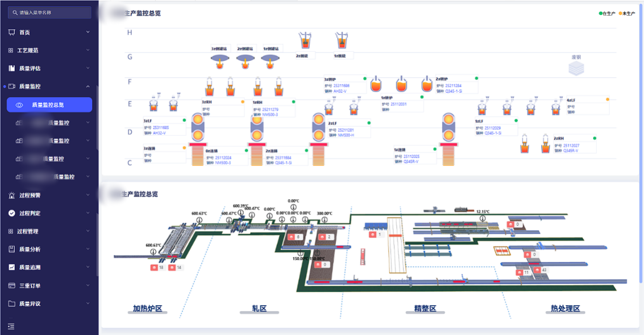Click the 废钢 scrap steel stack icon

coord(576,68)
